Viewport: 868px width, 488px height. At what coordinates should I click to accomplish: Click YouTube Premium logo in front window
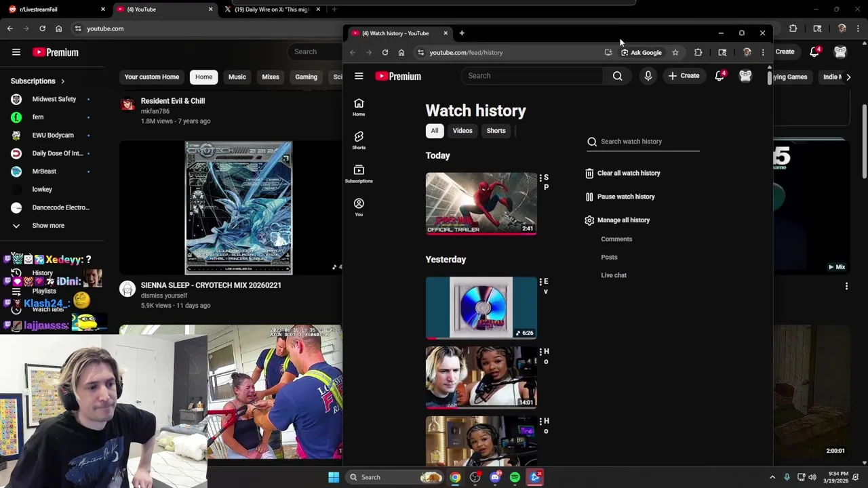click(x=398, y=76)
